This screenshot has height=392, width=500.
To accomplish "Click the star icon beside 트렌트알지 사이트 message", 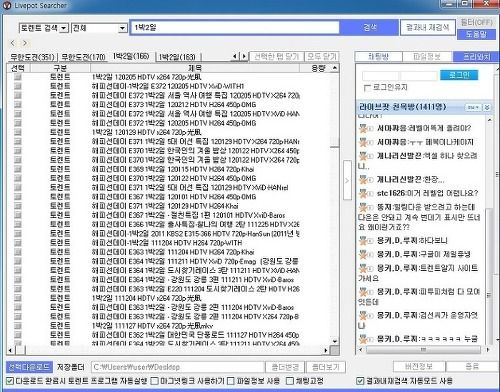I will pyautogui.click(x=363, y=268).
